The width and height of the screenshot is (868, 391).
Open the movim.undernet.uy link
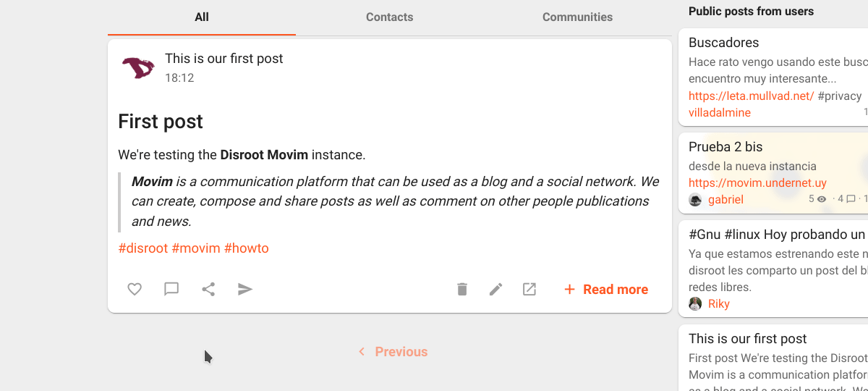click(757, 183)
